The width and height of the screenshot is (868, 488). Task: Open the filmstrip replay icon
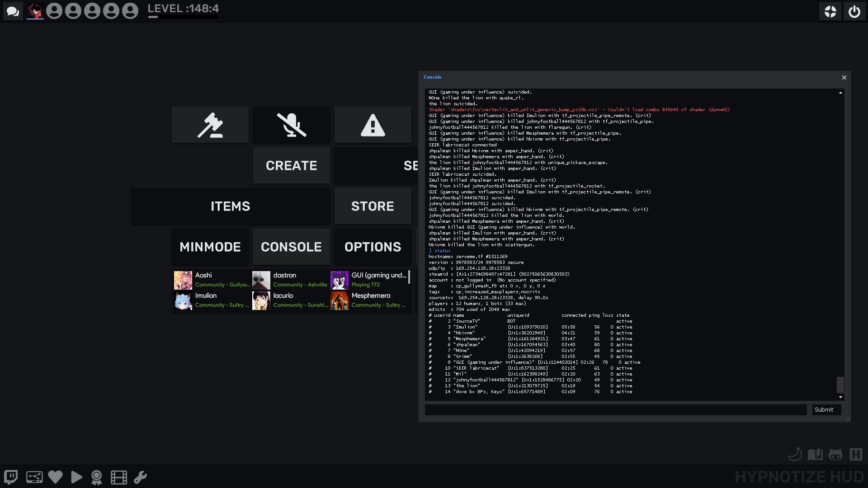(x=118, y=477)
